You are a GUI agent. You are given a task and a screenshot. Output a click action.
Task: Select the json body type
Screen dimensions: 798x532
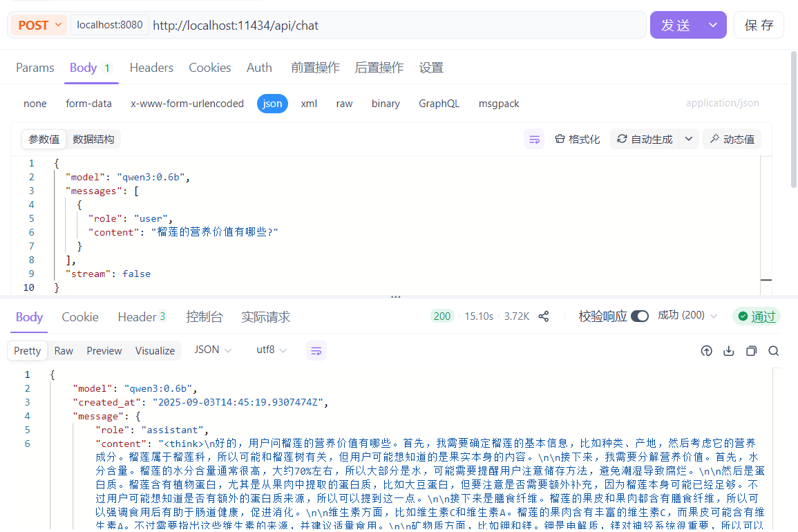(x=272, y=104)
